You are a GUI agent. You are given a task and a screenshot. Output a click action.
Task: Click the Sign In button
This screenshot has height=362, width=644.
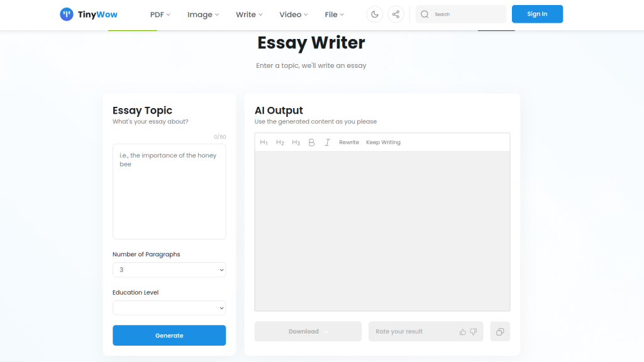[x=537, y=14]
